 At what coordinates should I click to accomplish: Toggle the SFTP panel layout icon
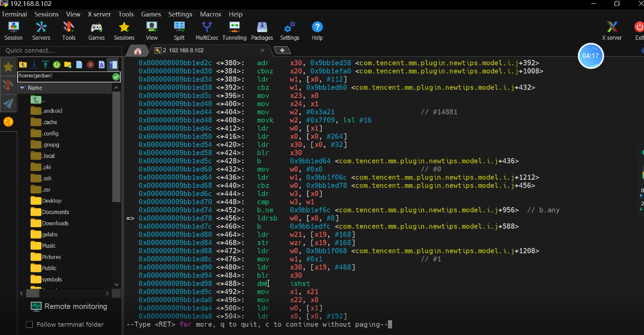click(x=113, y=65)
